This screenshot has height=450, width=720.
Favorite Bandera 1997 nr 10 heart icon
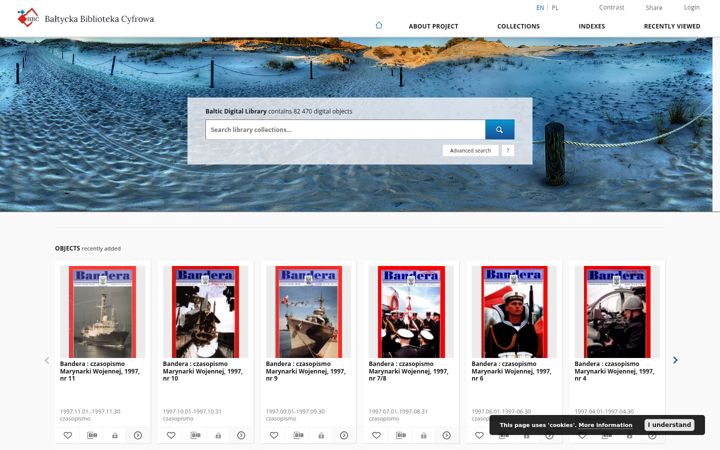(x=171, y=435)
